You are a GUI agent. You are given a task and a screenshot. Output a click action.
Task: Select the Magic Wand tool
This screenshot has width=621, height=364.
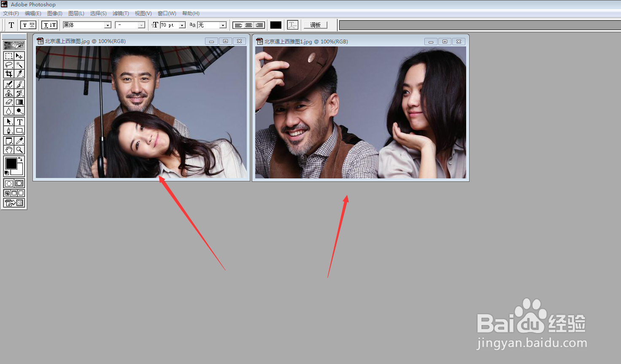[x=19, y=65]
